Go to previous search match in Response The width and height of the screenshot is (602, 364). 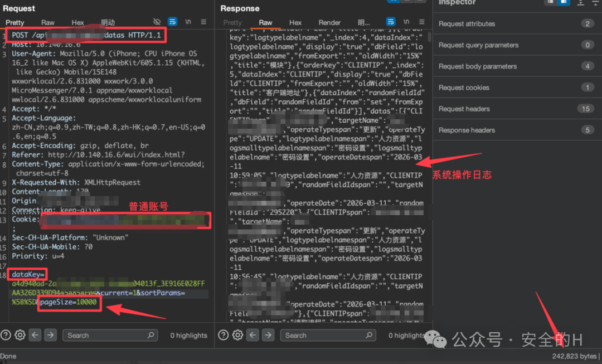pyautogui.click(x=253, y=335)
